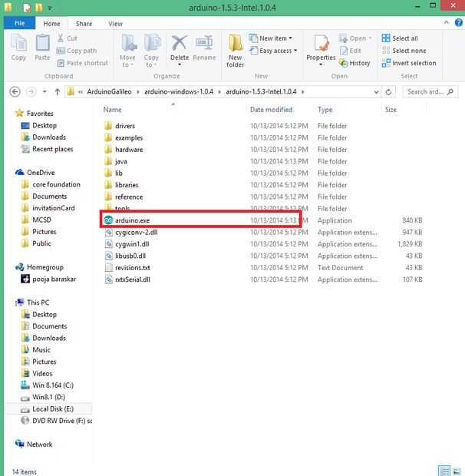Select Win 8.164 (C:) drive
Screen dimensions: 465x476
[x=53, y=385]
